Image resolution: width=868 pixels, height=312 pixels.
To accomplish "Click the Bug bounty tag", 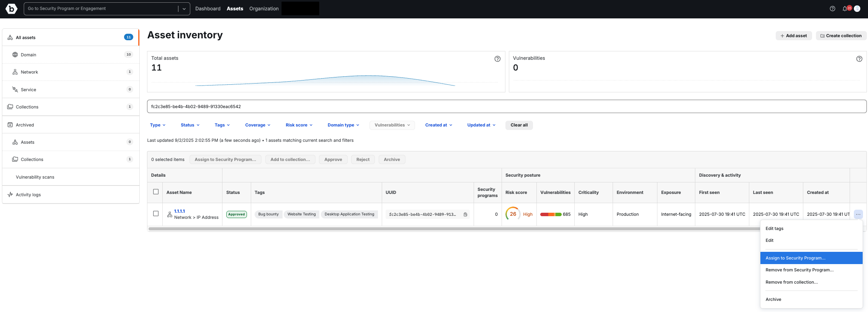I will click(x=268, y=214).
